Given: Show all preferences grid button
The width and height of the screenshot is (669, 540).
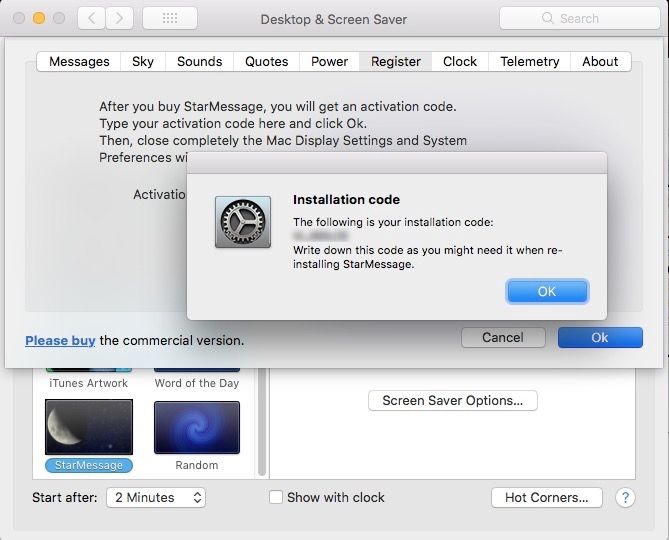Looking at the screenshot, I should [170, 18].
